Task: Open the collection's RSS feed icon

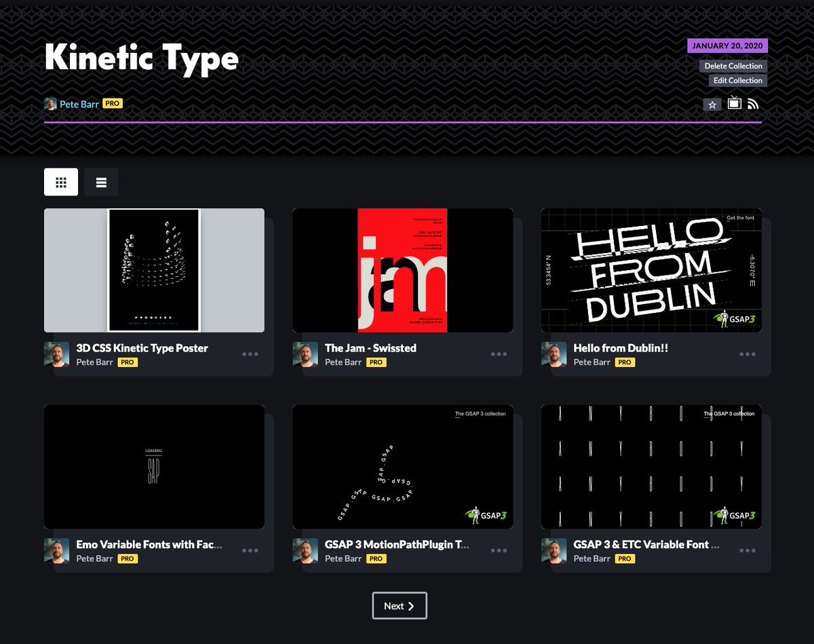Action: 753,104
